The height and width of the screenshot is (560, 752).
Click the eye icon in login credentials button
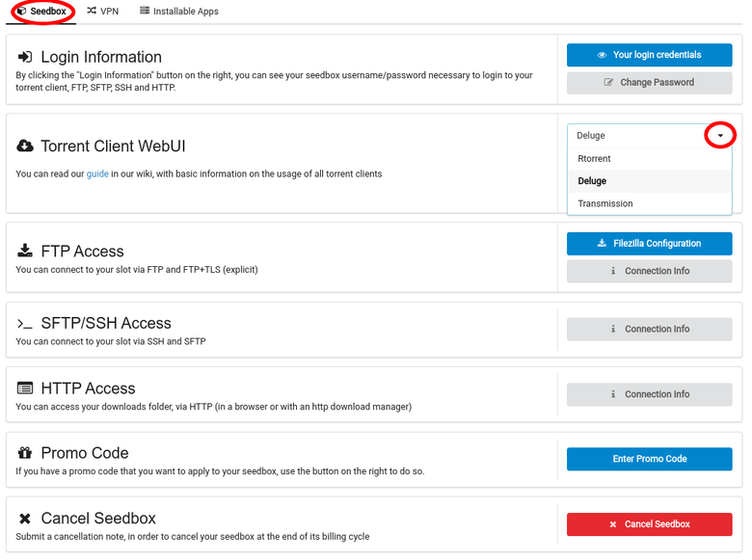point(602,55)
